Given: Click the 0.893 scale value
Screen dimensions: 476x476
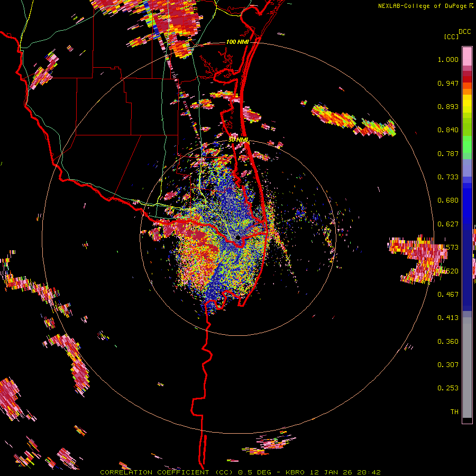Looking at the screenshot, I should pyautogui.click(x=448, y=106).
